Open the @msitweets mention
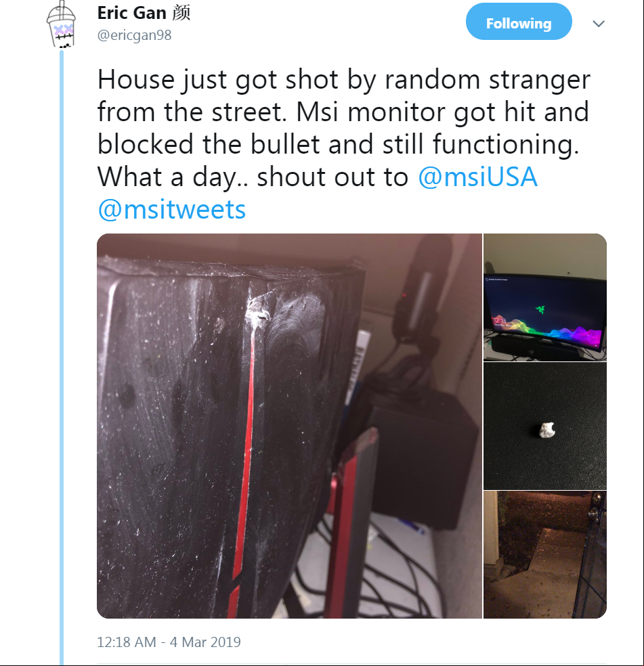Viewport: 644px width, 666px height. (x=172, y=210)
